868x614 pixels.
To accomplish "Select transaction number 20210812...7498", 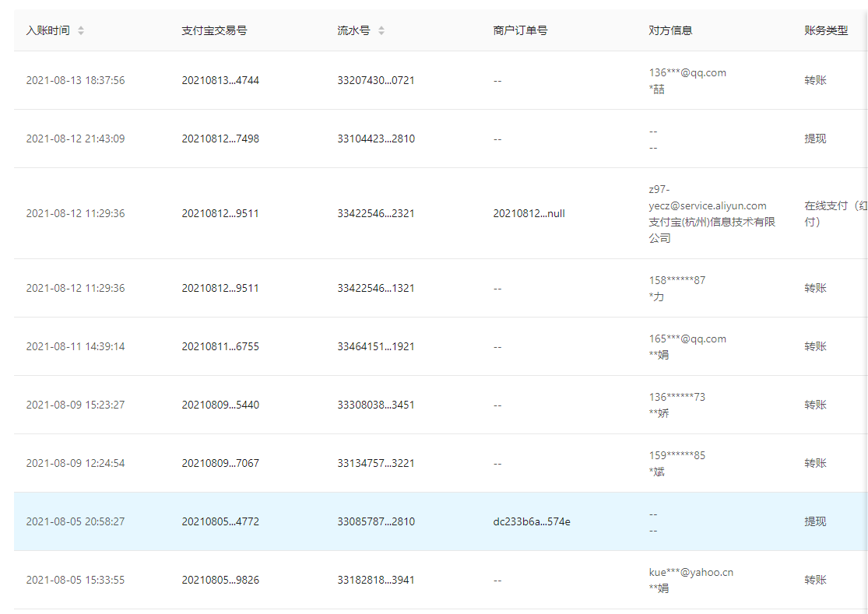I will click(220, 139).
